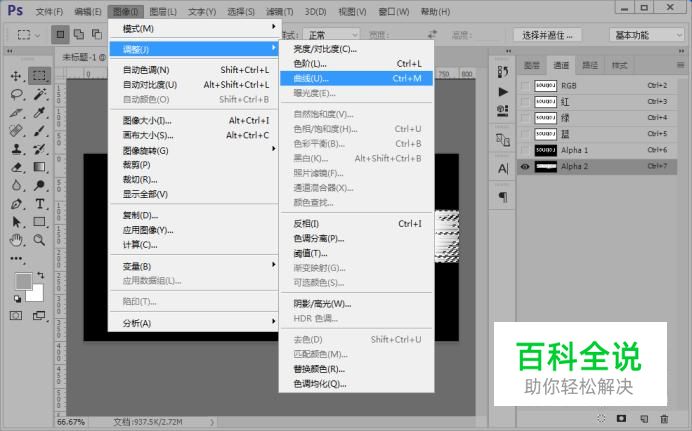The image size is (692, 431).
Task: Delete current channel trash icon
Action: (664, 419)
